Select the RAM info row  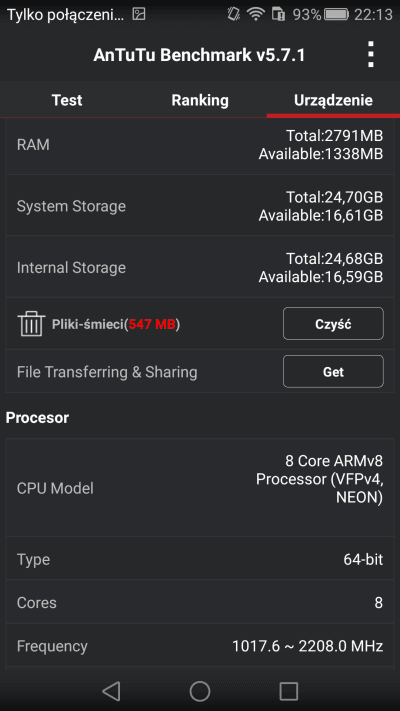200,145
